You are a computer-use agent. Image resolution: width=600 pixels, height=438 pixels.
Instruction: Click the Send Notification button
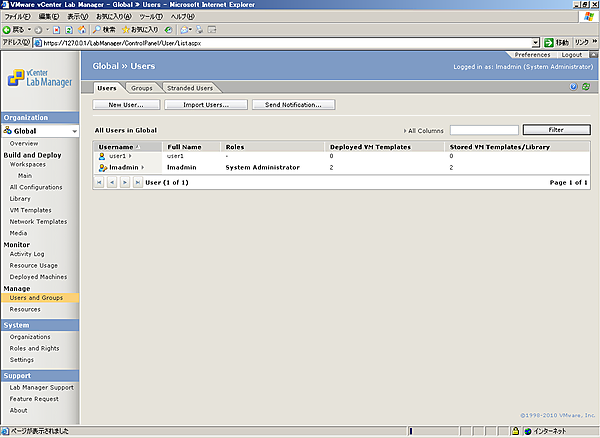click(286, 104)
